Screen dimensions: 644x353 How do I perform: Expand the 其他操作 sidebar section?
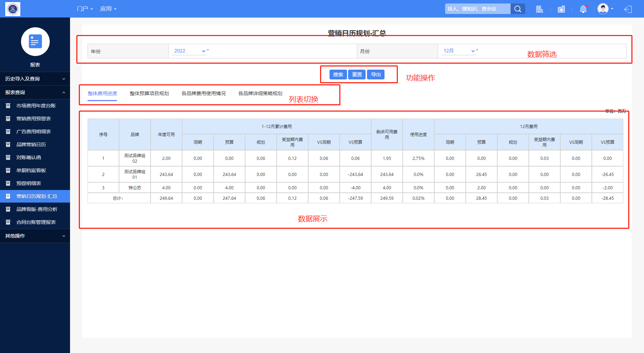tap(35, 236)
